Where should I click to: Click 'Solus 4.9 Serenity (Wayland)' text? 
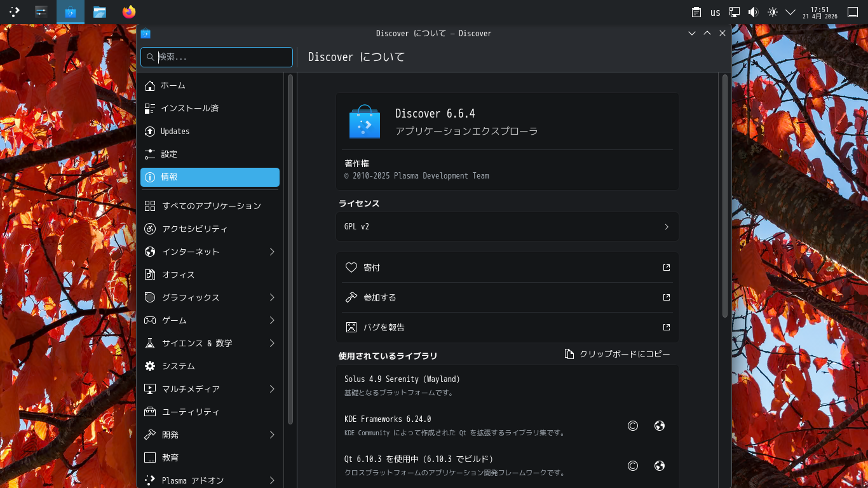(x=402, y=379)
